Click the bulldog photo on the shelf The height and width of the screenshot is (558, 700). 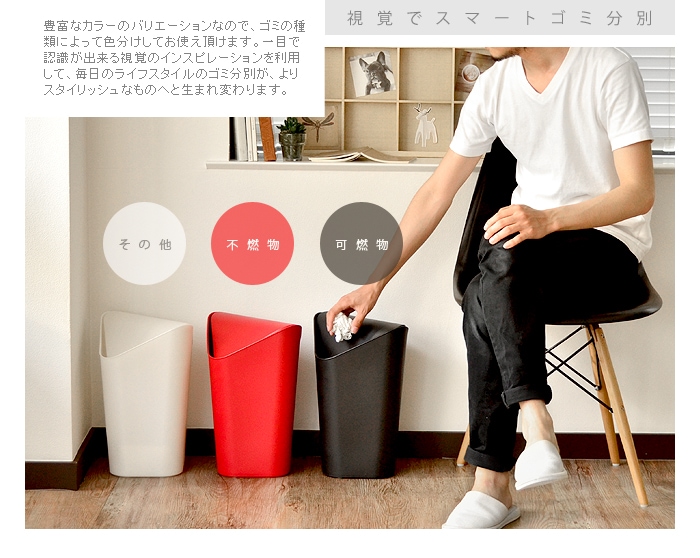tap(372, 73)
